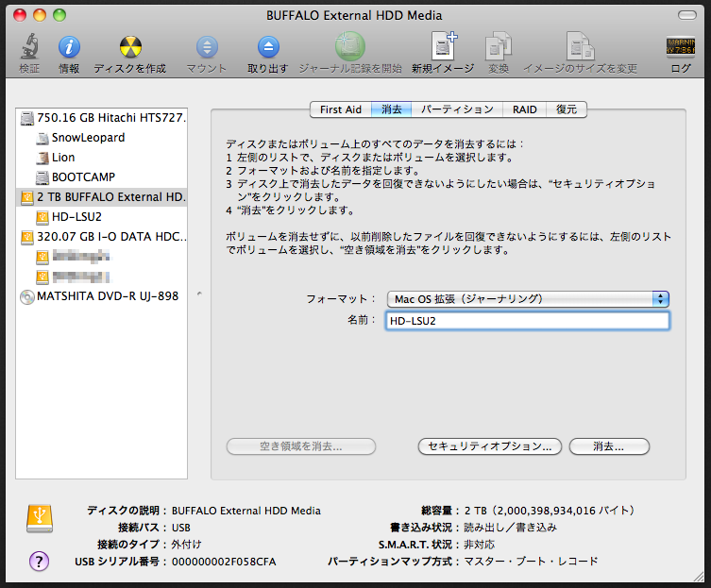Image resolution: width=711 pixels, height=588 pixels.
Task: Open the Partition (パーティション) tab
Action: pyautogui.click(x=457, y=109)
